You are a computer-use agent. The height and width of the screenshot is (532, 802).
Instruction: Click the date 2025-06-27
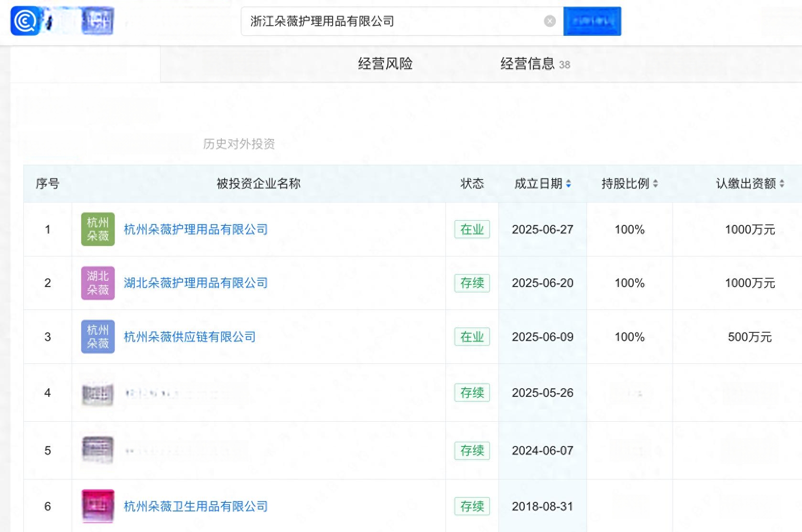[x=542, y=230]
